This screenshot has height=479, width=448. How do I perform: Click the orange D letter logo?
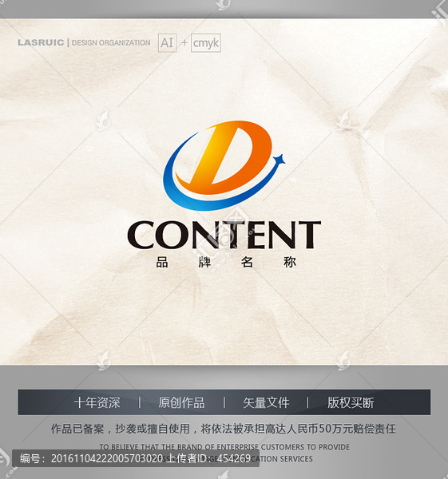click(x=224, y=157)
